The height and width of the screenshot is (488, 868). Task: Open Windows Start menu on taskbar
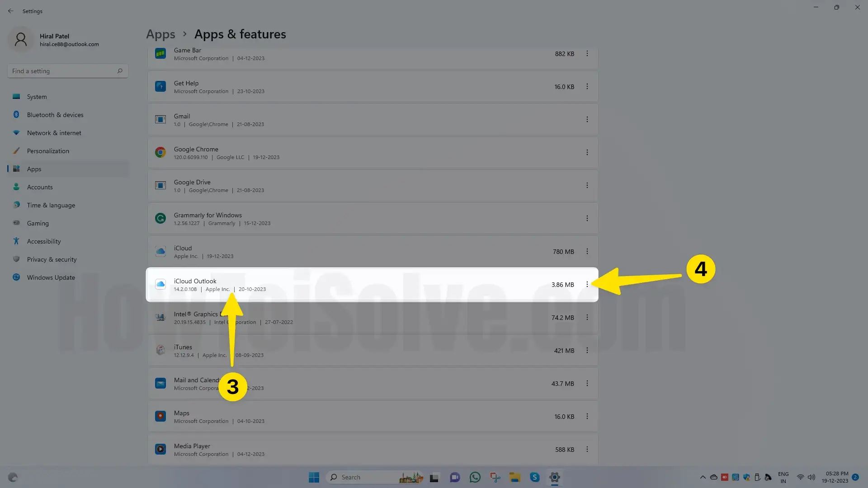(x=314, y=477)
